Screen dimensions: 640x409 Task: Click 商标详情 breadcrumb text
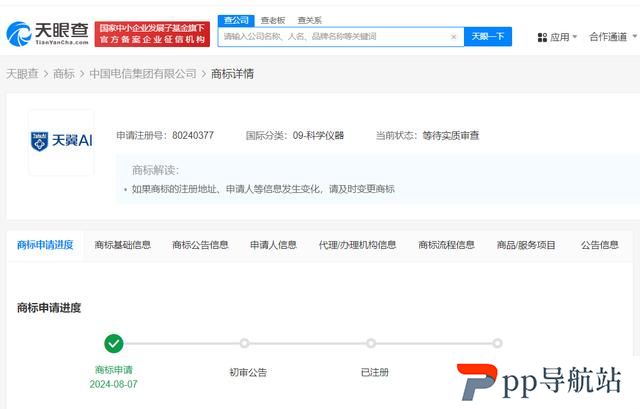232,74
